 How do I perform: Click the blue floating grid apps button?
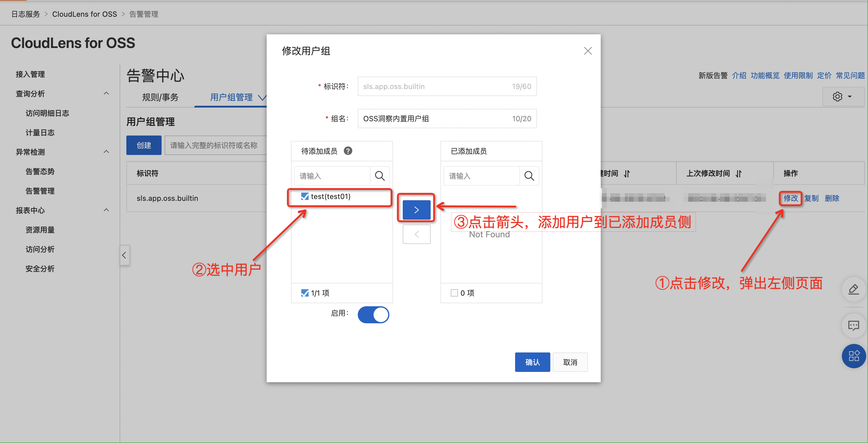(x=853, y=356)
